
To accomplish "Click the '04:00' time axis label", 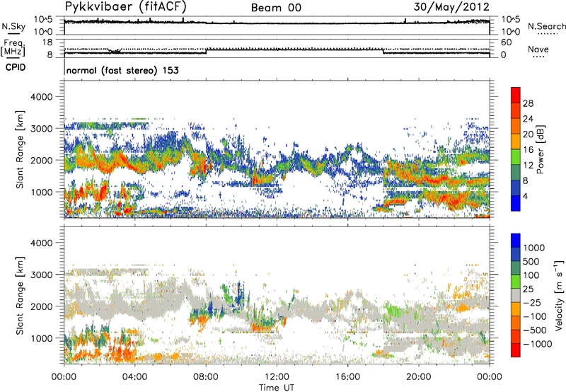I will (135, 377).
